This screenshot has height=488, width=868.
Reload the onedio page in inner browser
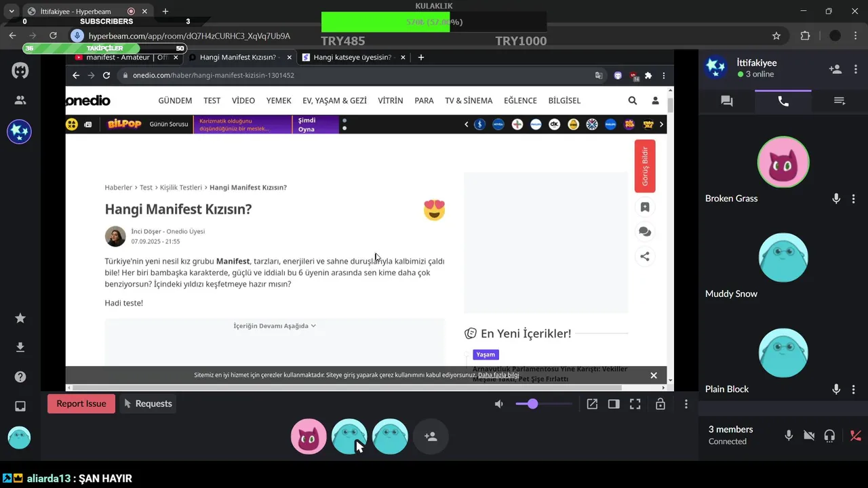[x=106, y=75]
